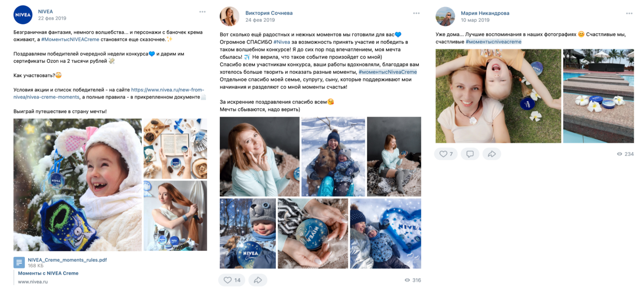Click the #моментысniveacreme hashtag in Мария's post
The width and height of the screenshot is (644, 303).
pyautogui.click(x=493, y=42)
